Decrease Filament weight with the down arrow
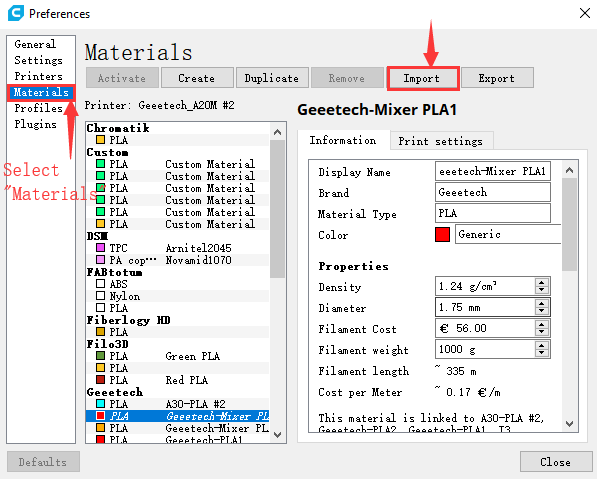This screenshot has height=479, width=597. click(541, 353)
